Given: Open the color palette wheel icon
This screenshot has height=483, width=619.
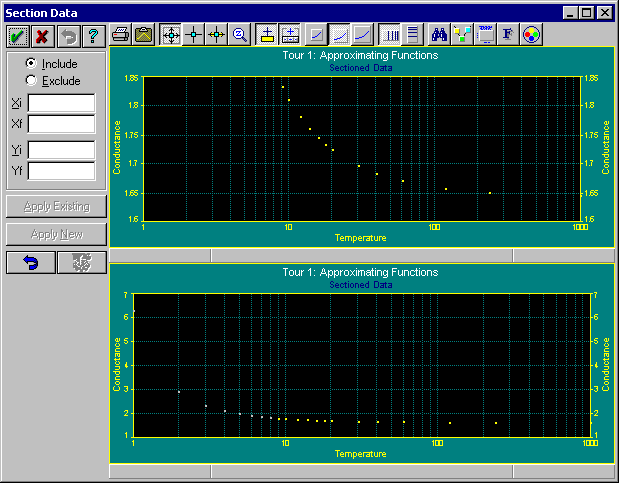Looking at the screenshot, I should 532,35.
